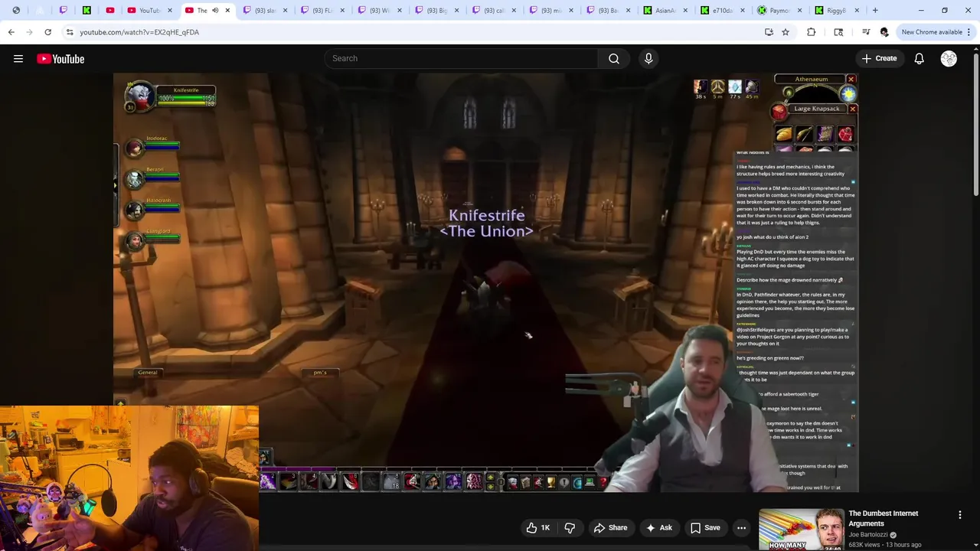Focus the YouTube Search input field
The width and height of the screenshot is (980, 551).
pos(462,58)
